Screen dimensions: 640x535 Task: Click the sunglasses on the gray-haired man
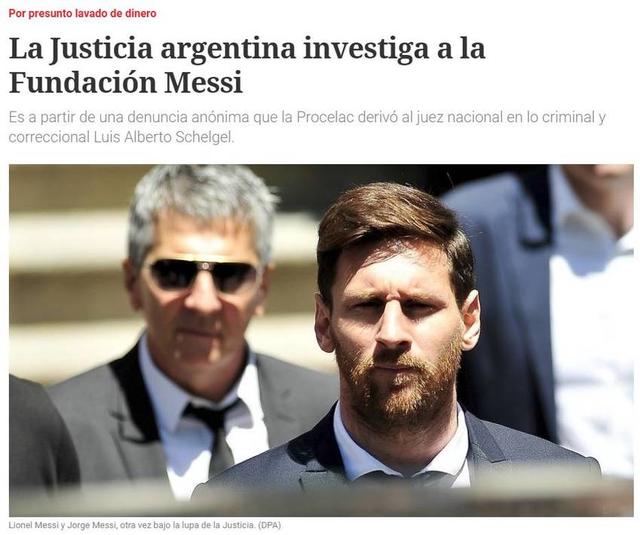pos(201,274)
